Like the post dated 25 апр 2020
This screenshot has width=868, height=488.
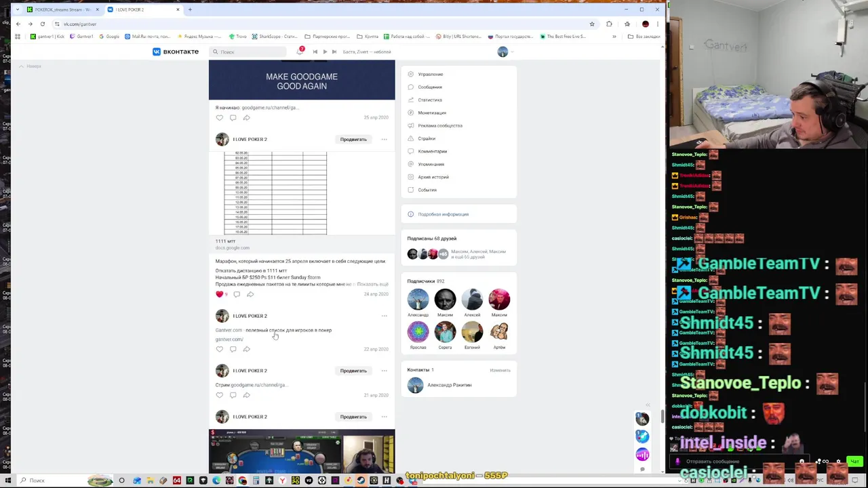pyautogui.click(x=220, y=118)
